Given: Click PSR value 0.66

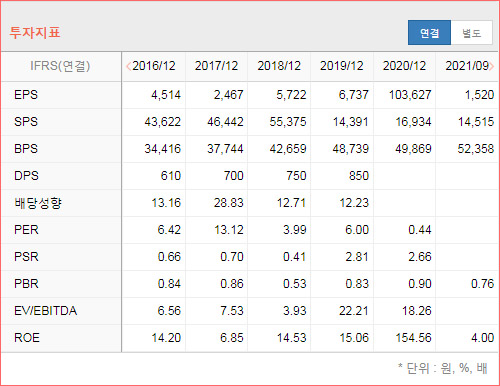Looking at the screenshot, I should [169, 257].
